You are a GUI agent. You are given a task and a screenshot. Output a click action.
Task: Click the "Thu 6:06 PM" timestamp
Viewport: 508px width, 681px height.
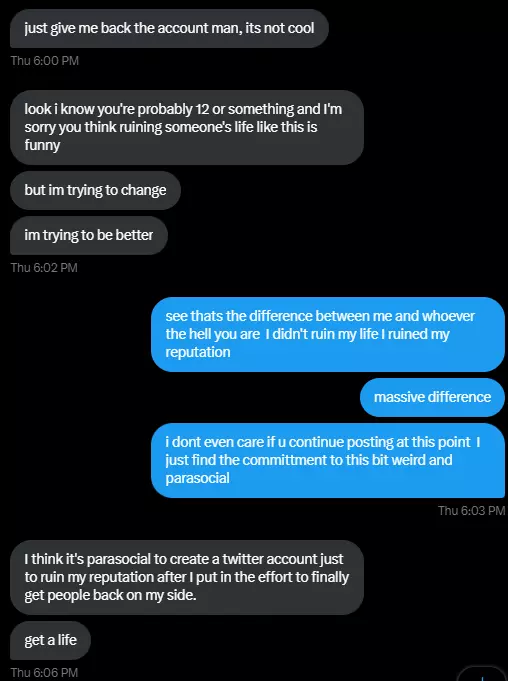[x=44, y=673]
